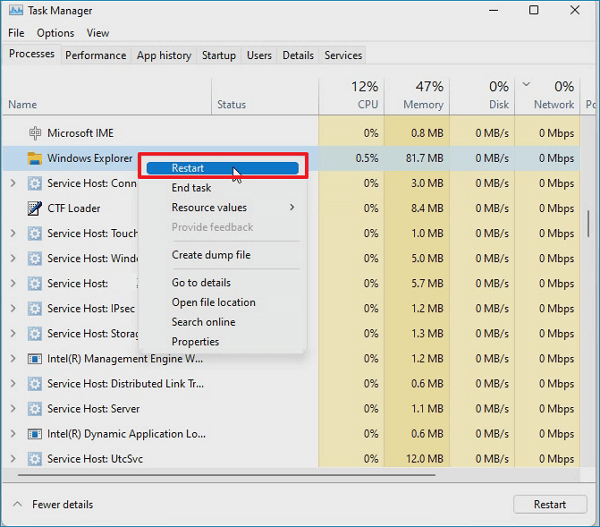600x527 pixels.
Task: Expand Service Host: Conn process group
Action: click(13, 183)
